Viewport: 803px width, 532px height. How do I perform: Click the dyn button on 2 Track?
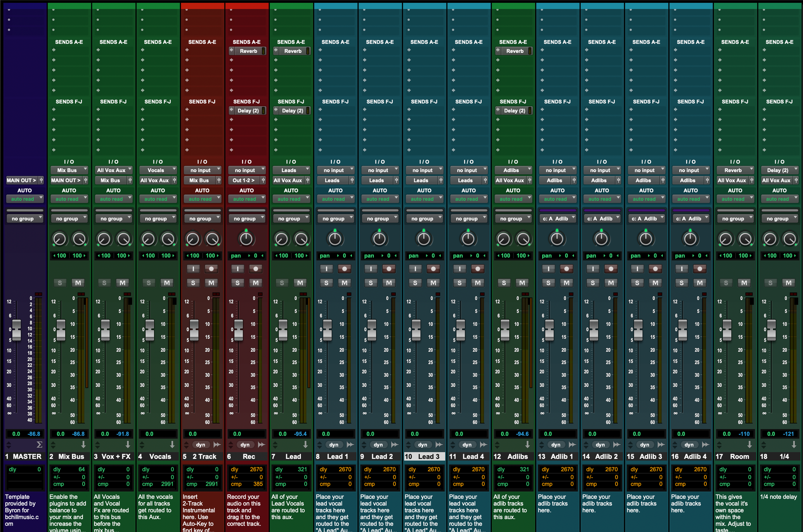201,445
